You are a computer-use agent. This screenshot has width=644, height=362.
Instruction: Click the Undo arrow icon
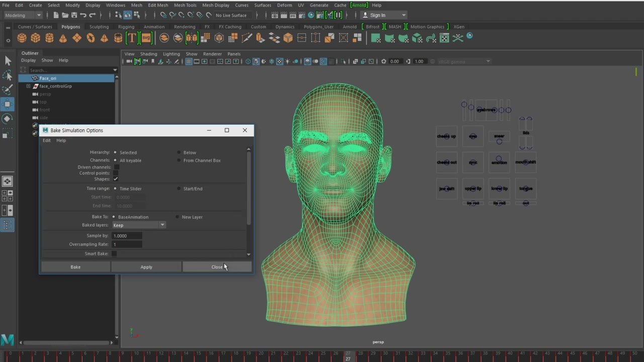84,15
